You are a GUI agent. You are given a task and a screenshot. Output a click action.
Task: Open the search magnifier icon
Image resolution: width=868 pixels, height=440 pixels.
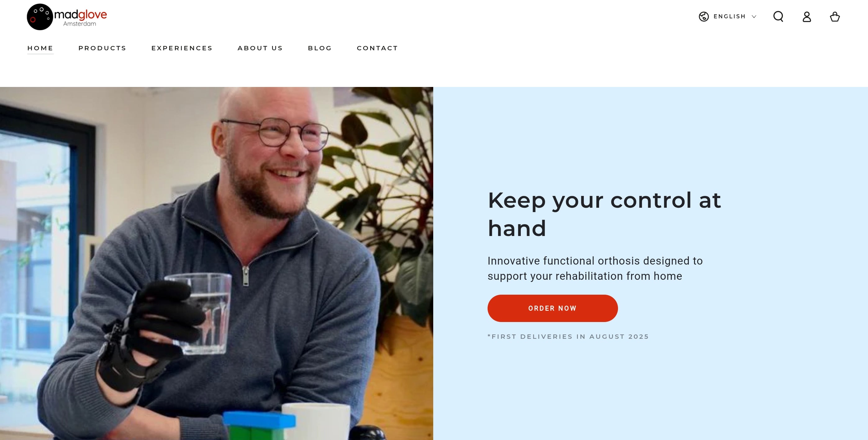point(778,16)
